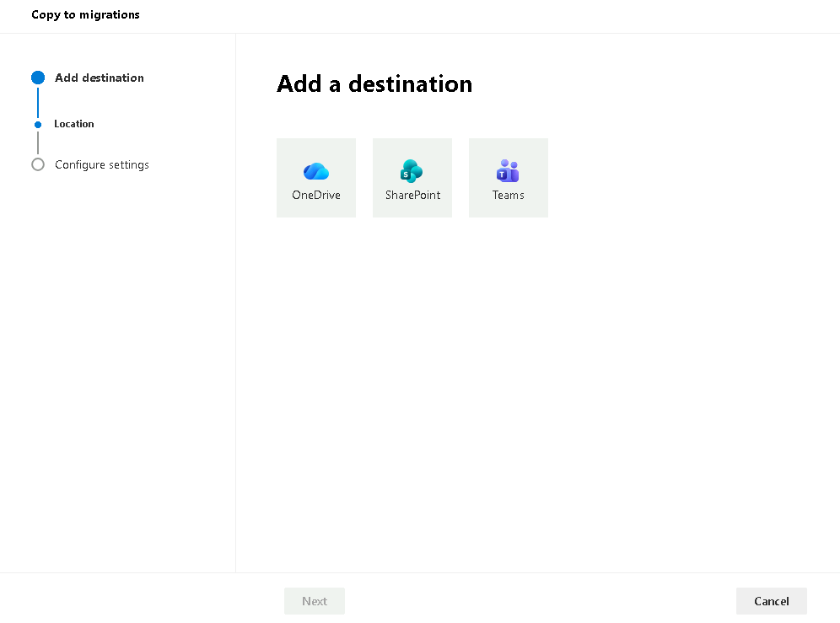Jump to Configure settings step
Screen dimensions: 840x623
(x=102, y=164)
